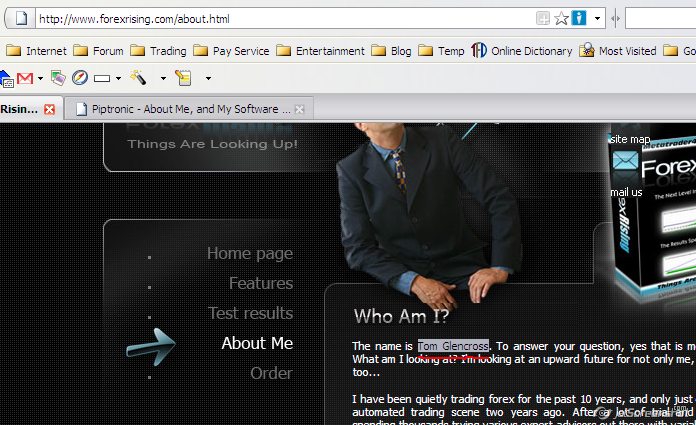Open the Pay Service bookmarks folder

pos(231,51)
